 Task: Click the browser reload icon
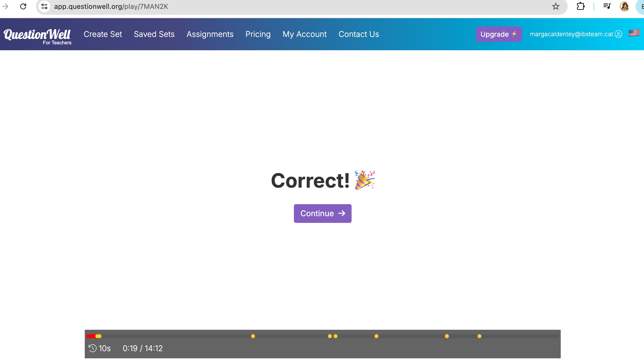tap(23, 6)
